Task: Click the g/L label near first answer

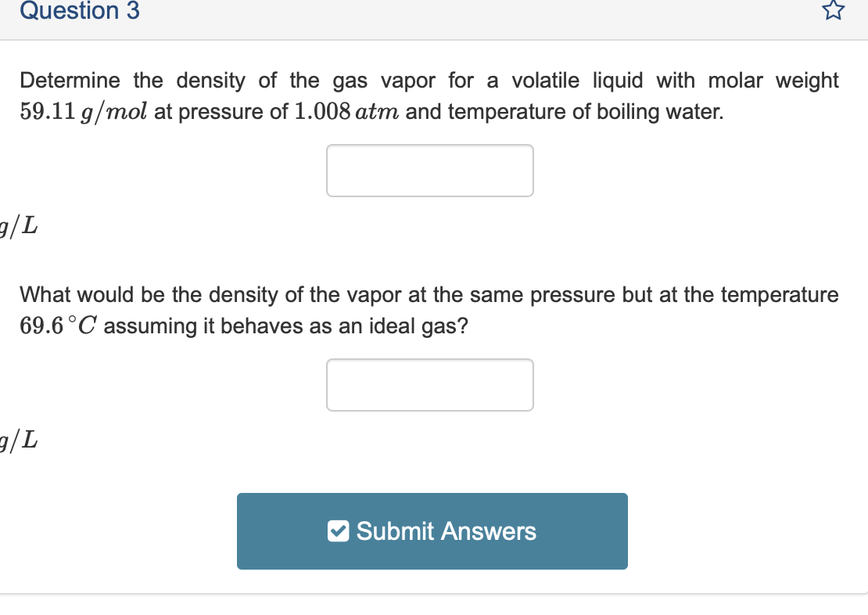Action: [x=16, y=226]
